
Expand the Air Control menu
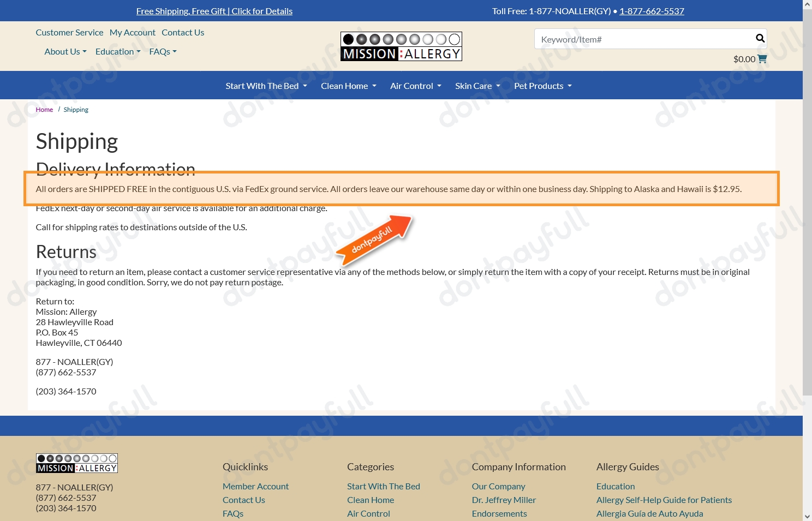(415, 86)
